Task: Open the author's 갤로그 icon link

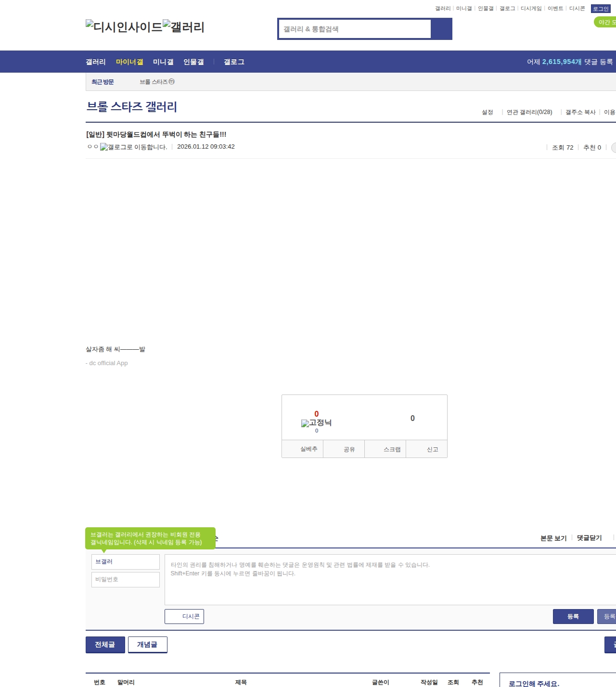Action: click(x=133, y=147)
